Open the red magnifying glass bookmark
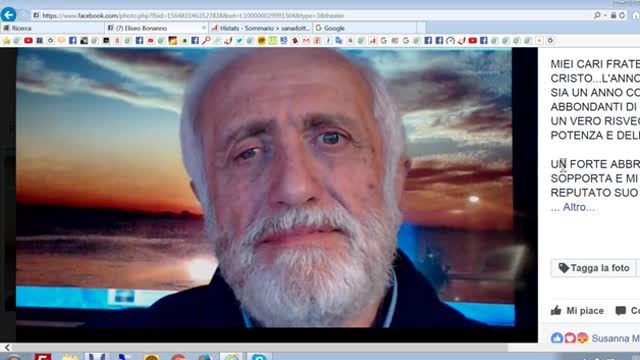 tap(207, 40)
